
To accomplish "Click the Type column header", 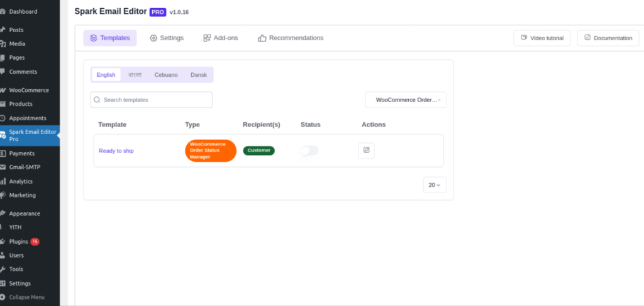I will coord(192,124).
